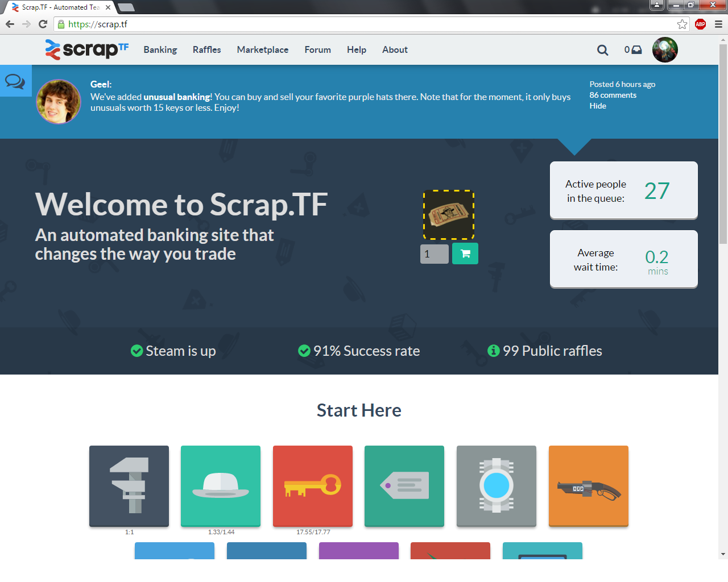Click the scrollbar up arrow

pos(723,40)
